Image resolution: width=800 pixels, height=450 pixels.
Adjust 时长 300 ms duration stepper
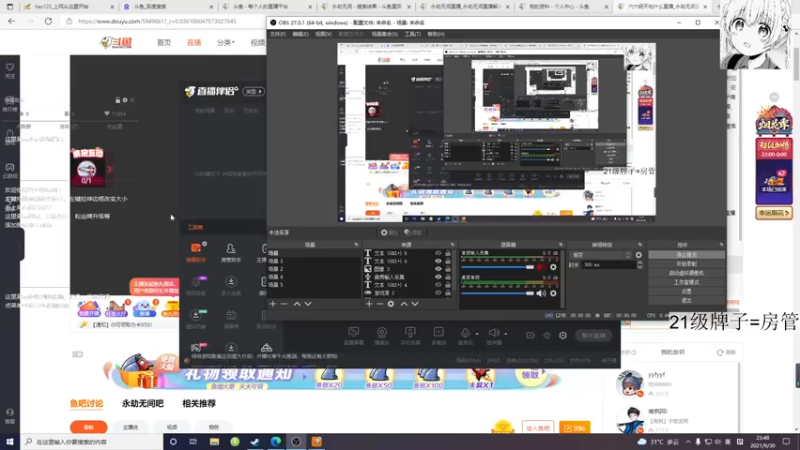click(x=640, y=265)
